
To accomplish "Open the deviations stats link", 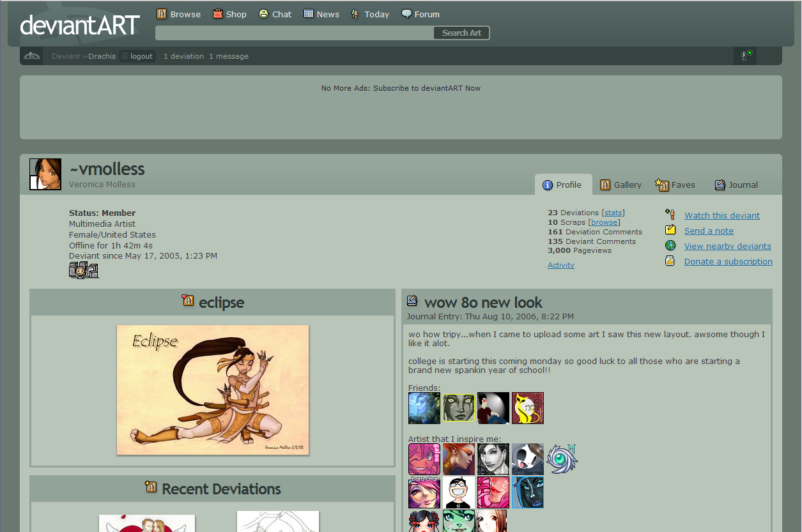I will [613, 213].
